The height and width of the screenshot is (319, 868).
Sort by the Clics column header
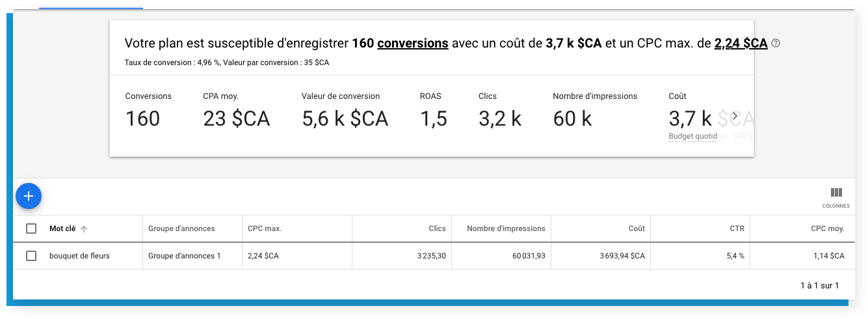(438, 229)
